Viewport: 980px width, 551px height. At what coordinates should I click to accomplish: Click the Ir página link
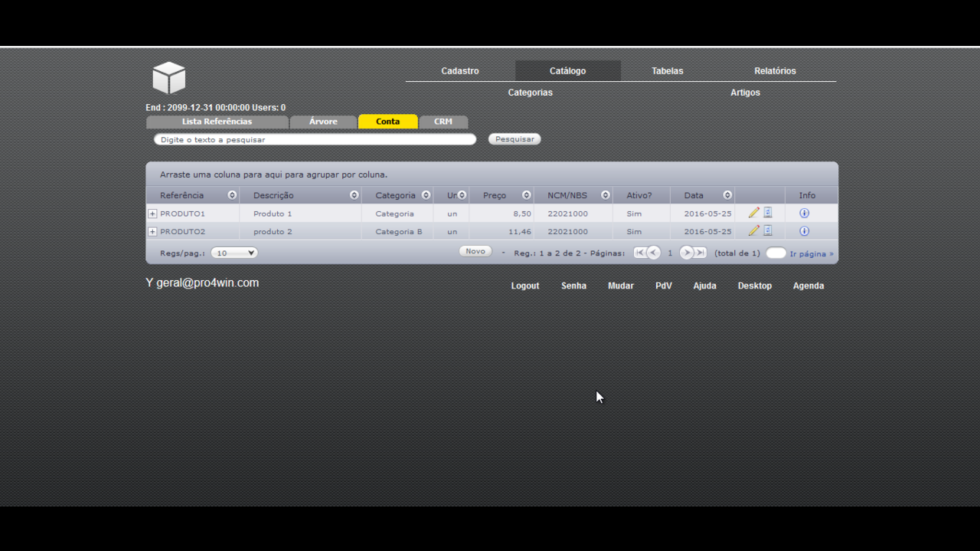[812, 253]
